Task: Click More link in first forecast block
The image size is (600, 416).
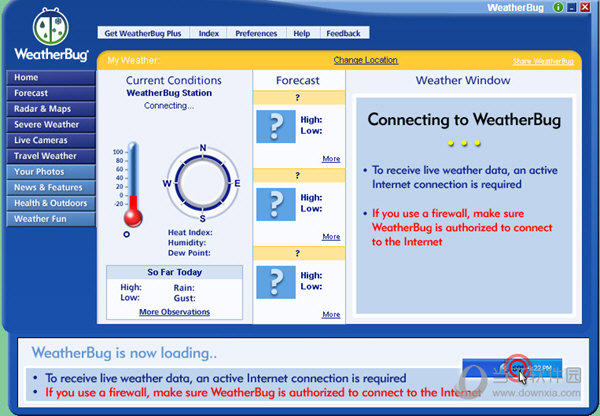Action: coord(331,158)
